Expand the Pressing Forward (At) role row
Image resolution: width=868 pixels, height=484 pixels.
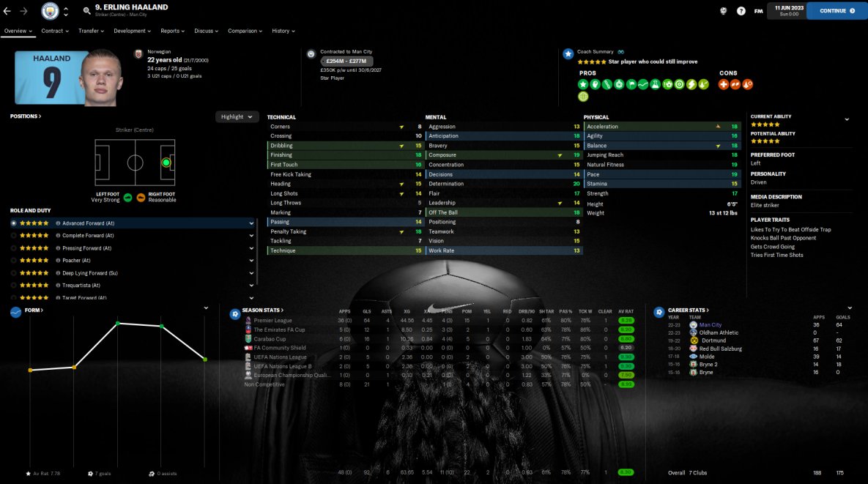click(x=251, y=248)
